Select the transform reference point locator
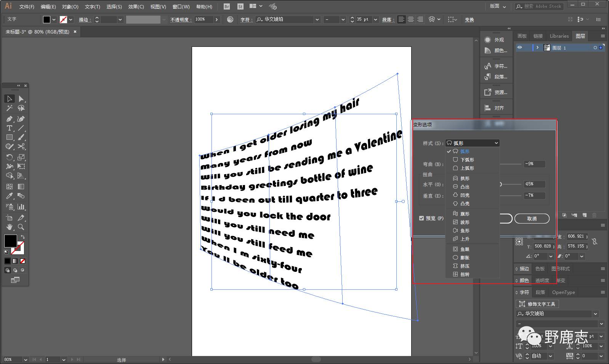Screen dimensions: 609x364 (519, 241)
